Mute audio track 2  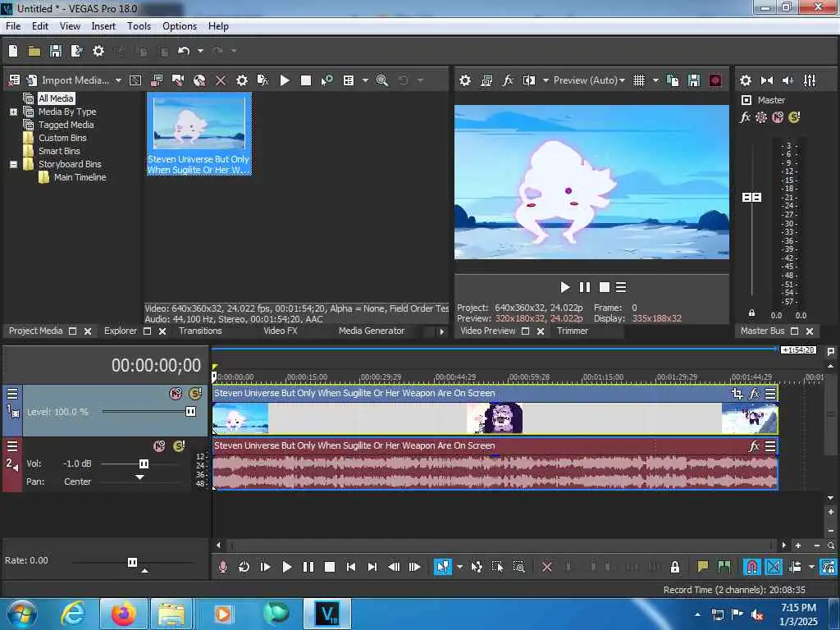[x=159, y=446]
